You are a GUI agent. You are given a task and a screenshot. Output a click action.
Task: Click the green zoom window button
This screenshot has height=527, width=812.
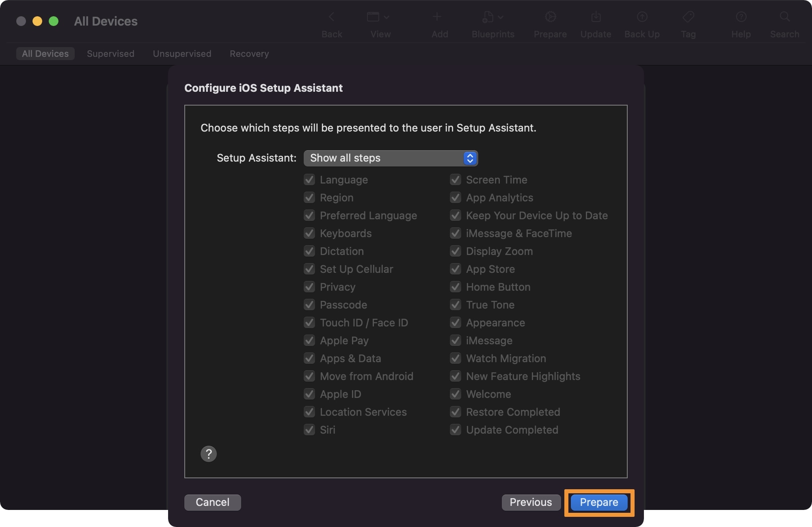(54, 21)
